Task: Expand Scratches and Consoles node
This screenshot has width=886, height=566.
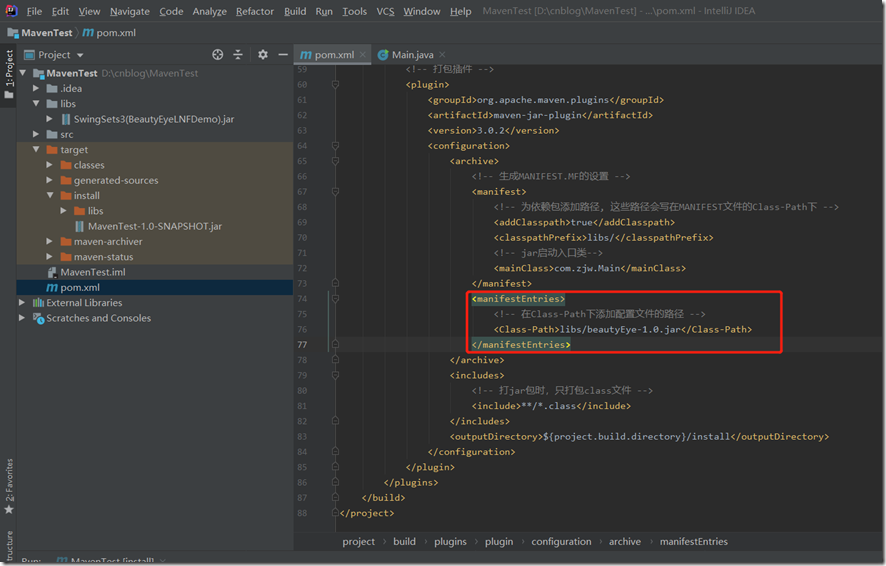Action: click(x=23, y=318)
